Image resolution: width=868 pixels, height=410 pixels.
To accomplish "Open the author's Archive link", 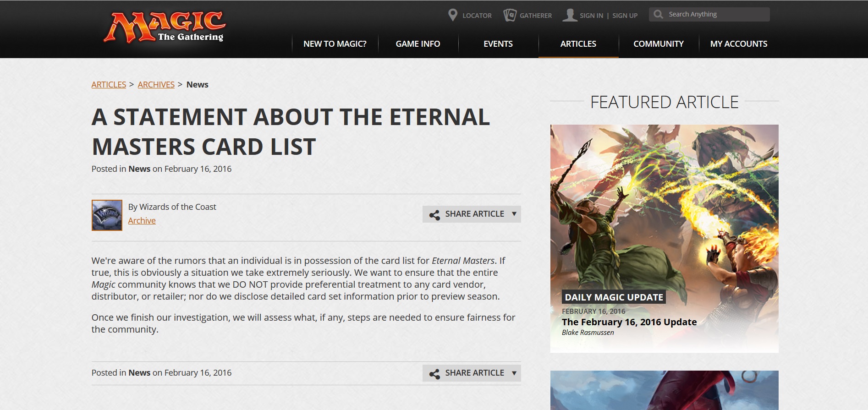I will coord(142,221).
